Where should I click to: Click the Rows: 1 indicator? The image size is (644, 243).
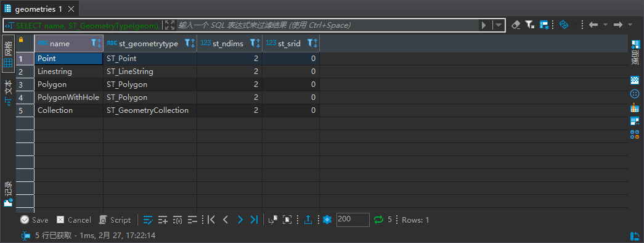(x=415, y=220)
